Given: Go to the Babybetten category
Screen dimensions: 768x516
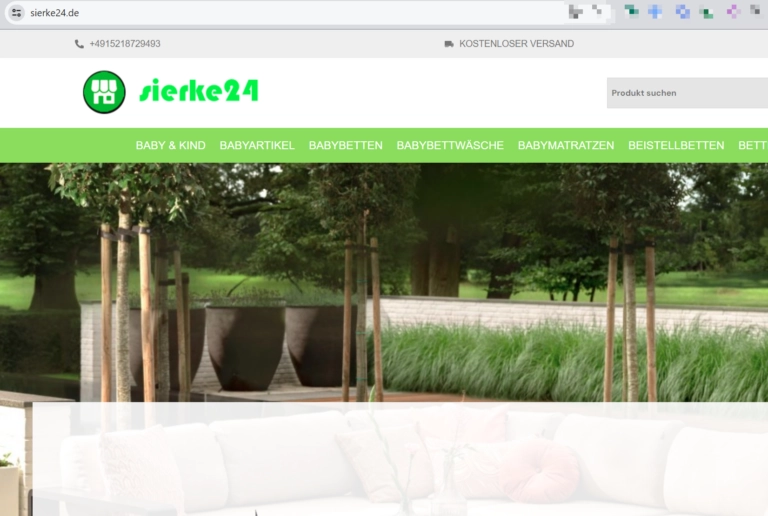Looking at the screenshot, I should pos(345,145).
